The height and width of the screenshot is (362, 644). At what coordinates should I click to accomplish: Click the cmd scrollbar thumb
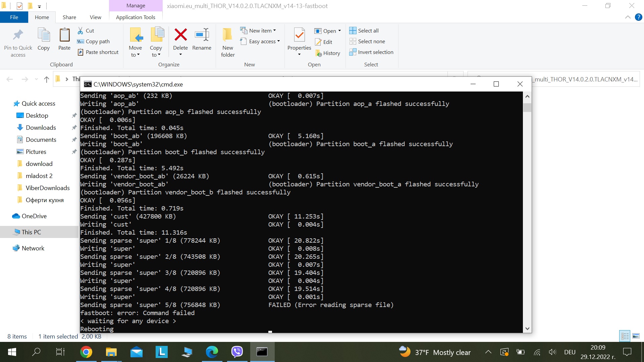tap(527, 108)
